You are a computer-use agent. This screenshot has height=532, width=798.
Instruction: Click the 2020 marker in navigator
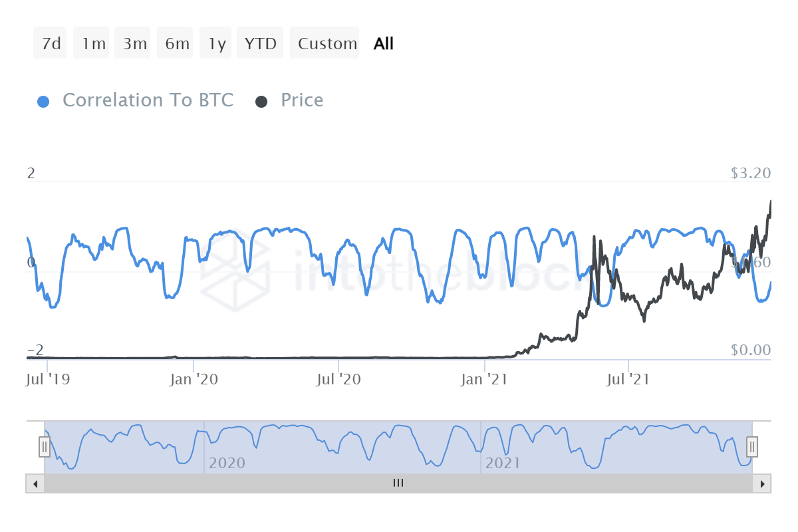pyautogui.click(x=227, y=464)
